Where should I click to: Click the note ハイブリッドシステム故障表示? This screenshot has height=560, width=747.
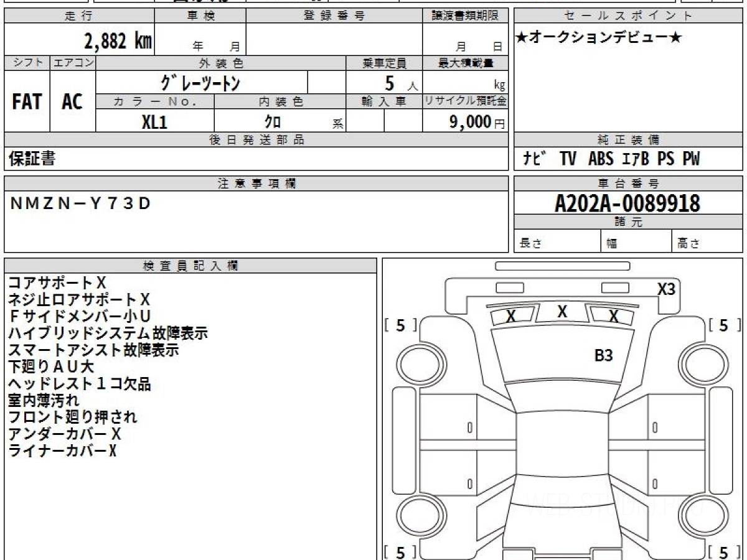tap(108, 334)
